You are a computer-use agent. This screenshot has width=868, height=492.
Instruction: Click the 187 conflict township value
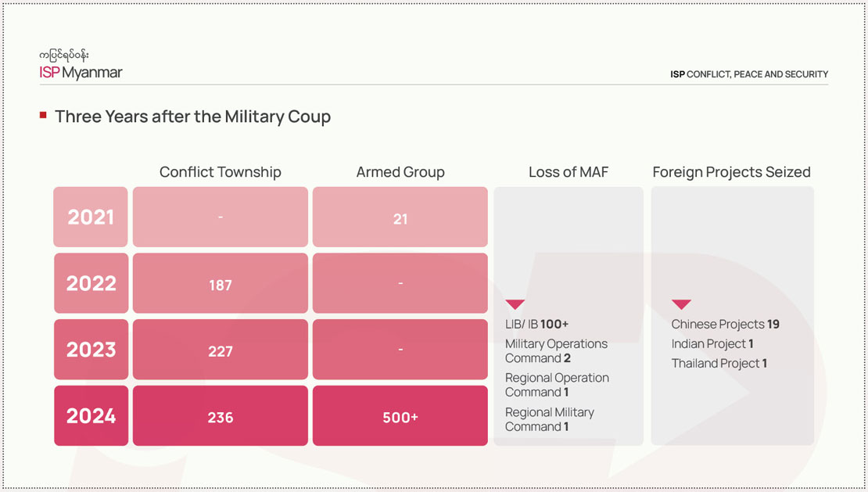coord(220,285)
